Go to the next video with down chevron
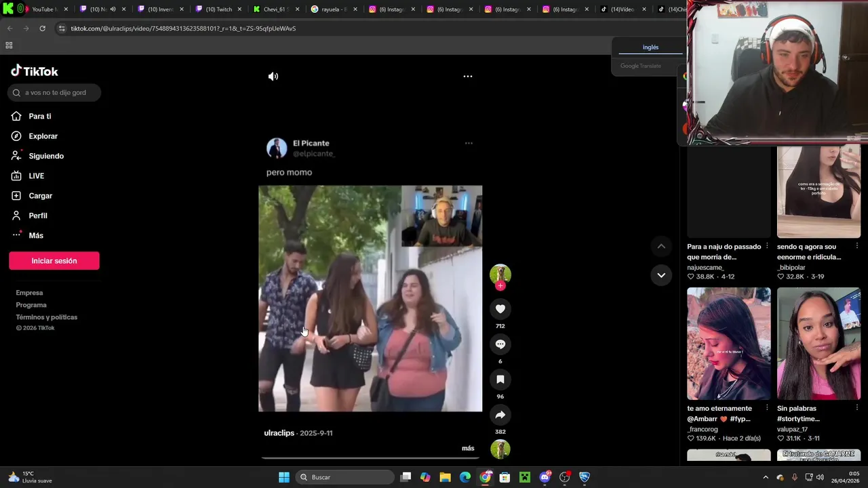This screenshot has height=488, width=868. click(661, 275)
